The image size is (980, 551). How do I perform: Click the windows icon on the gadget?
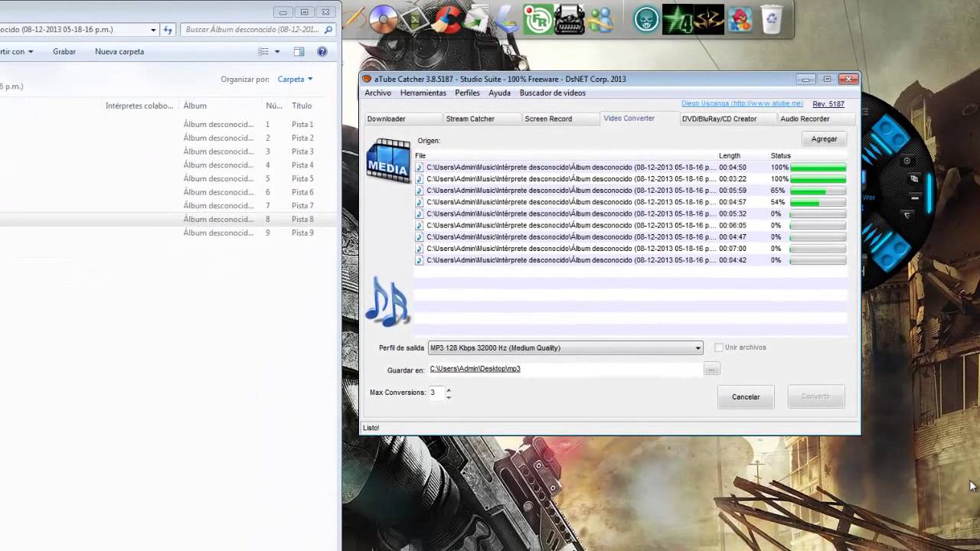tap(914, 178)
